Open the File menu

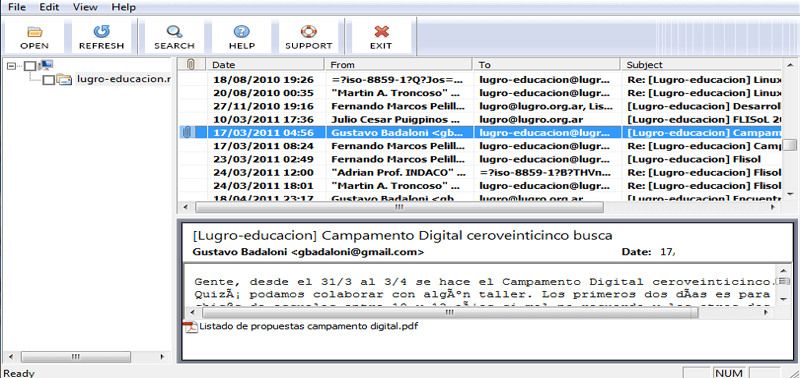(x=18, y=7)
